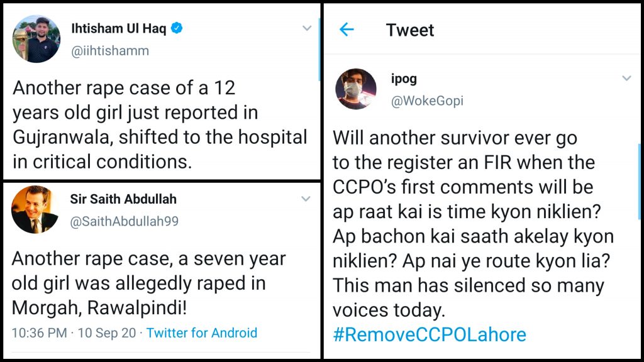The width and height of the screenshot is (644, 362).
Task: Expand options chevron on Saith Abdullah's tweet
Action: click(x=306, y=199)
